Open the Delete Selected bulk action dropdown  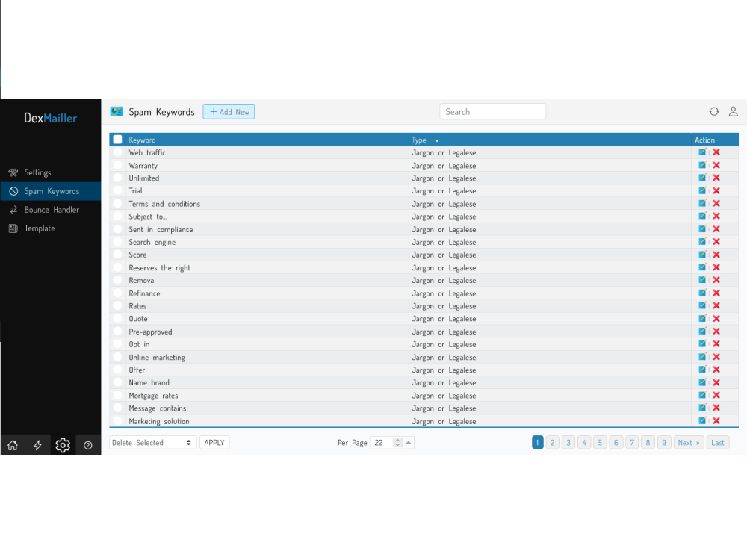152,442
